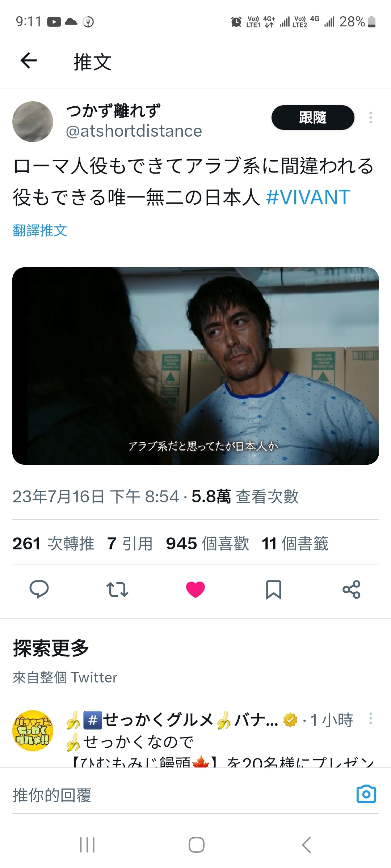Viewport: 391px width, 868px height.
Task: Tap Android recent apps navigation button
Action: point(87,845)
